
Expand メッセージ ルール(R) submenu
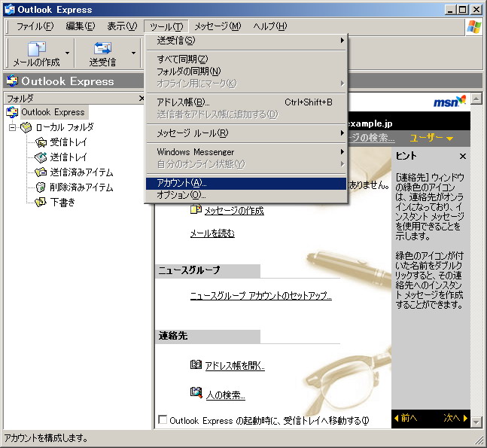pyautogui.click(x=246, y=133)
